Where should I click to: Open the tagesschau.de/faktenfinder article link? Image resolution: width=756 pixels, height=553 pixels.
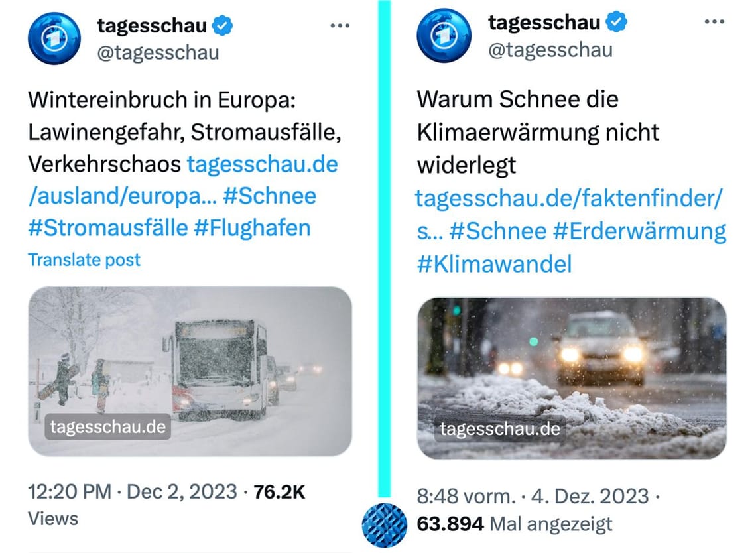[568, 198]
